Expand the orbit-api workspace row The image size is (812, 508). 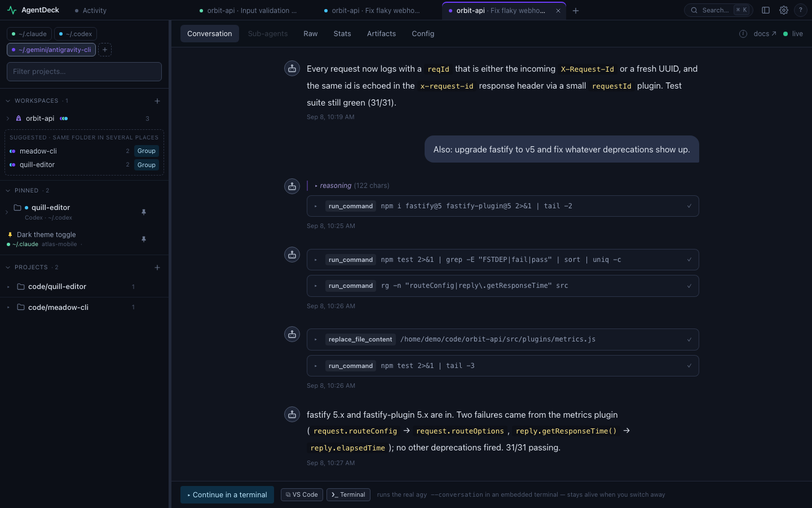click(x=8, y=119)
